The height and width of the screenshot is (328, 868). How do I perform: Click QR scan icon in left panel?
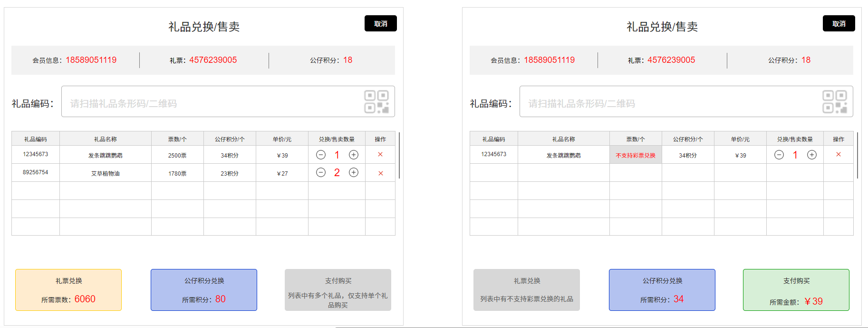click(x=376, y=101)
